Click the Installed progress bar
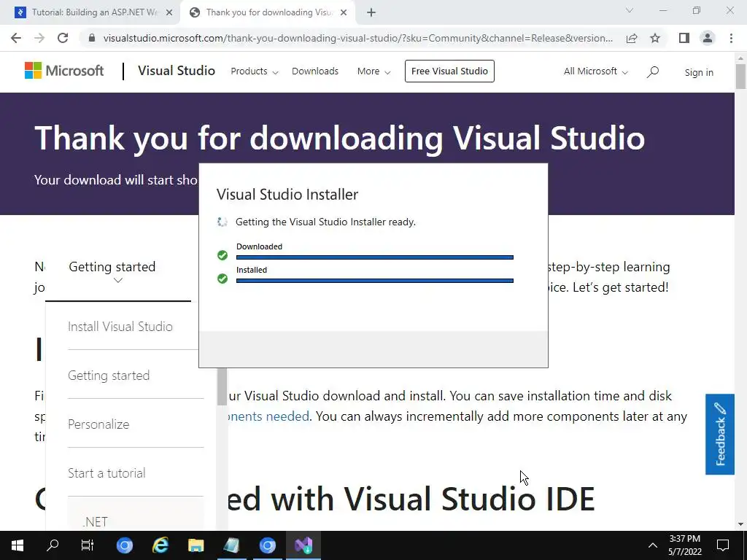 pyautogui.click(x=374, y=281)
